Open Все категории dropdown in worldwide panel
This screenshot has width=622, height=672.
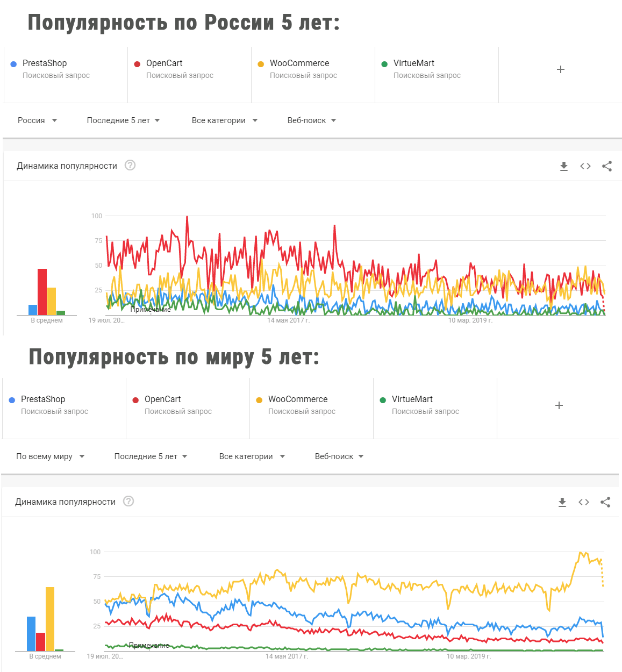tap(252, 456)
